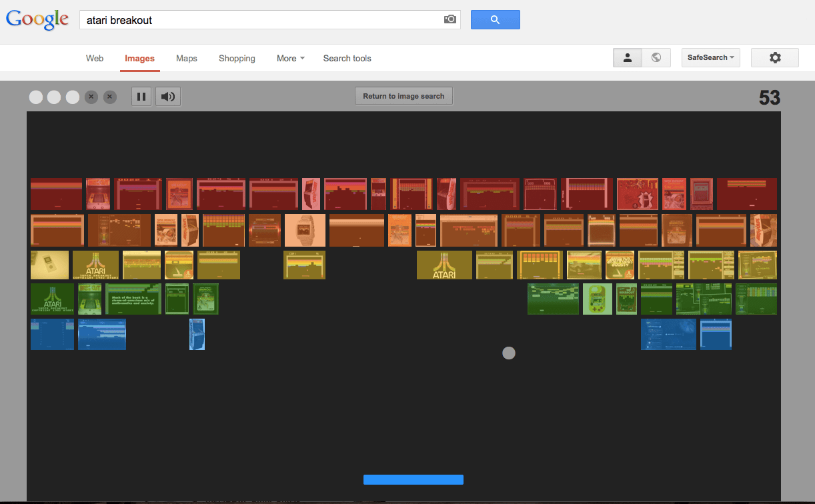The width and height of the screenshot is (815, 504).
Task: Click red Breakout box art starburst brick
Action: [638, 194]
